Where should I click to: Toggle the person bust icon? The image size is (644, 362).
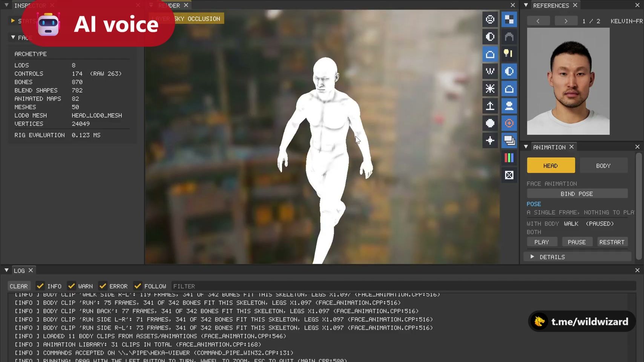point(509,106)
